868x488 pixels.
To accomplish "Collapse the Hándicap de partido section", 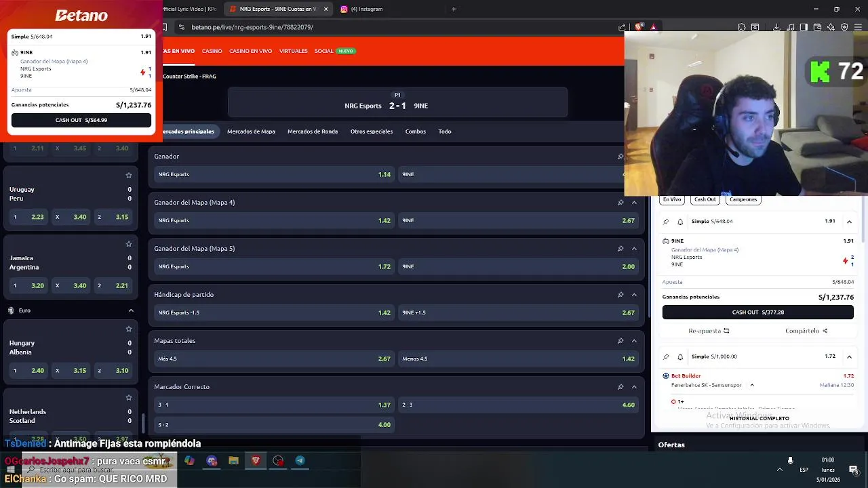I will pyautogui.click(x=634, y=295).
